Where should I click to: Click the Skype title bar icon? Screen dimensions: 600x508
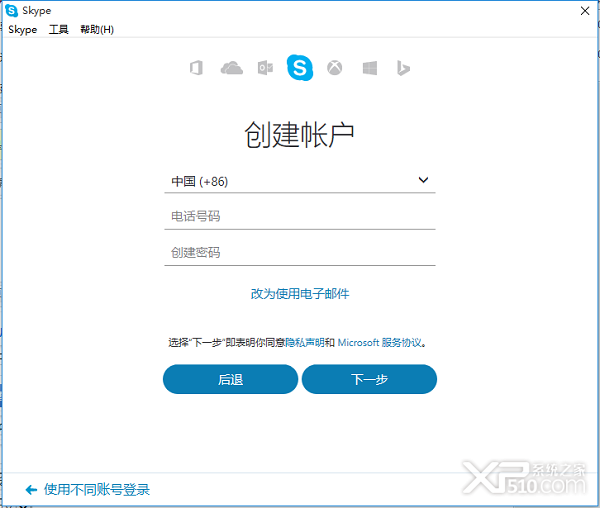(12, 11)
